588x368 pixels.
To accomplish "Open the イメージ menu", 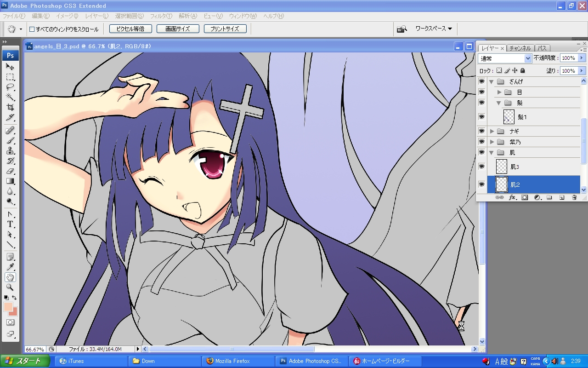I will pos(67,16).
